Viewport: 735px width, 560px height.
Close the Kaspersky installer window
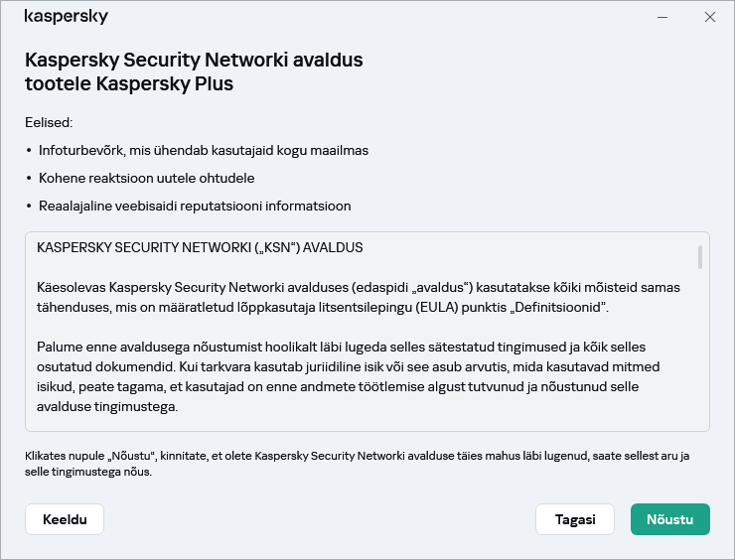tap(709, 17)
